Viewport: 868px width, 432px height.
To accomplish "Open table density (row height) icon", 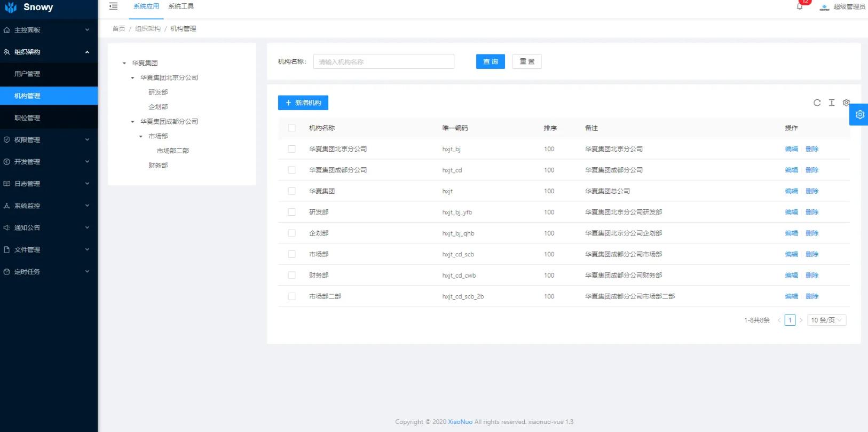I will 832,103.
